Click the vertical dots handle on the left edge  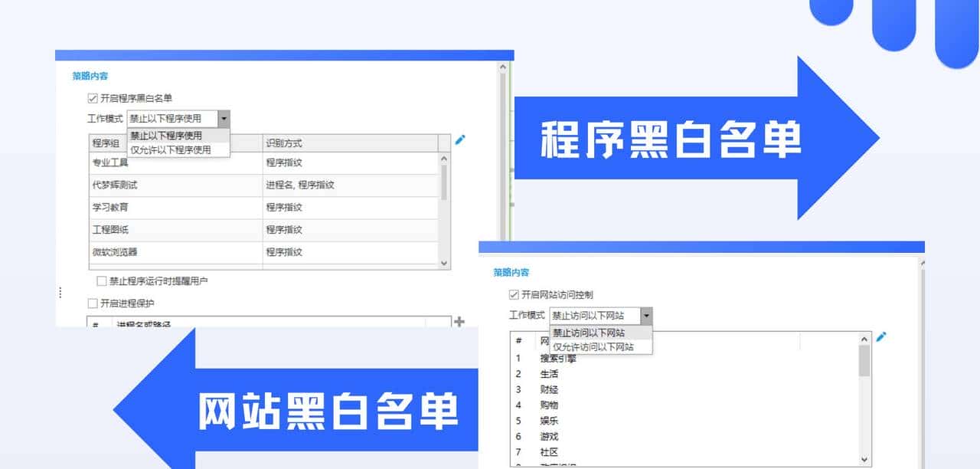[x=60, y=293]
